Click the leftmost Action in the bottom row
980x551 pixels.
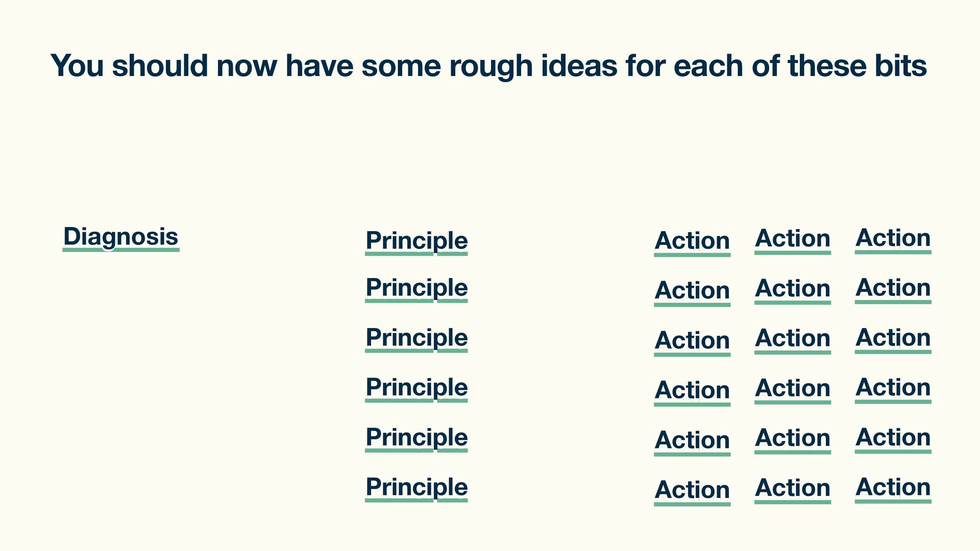(692, 492)
